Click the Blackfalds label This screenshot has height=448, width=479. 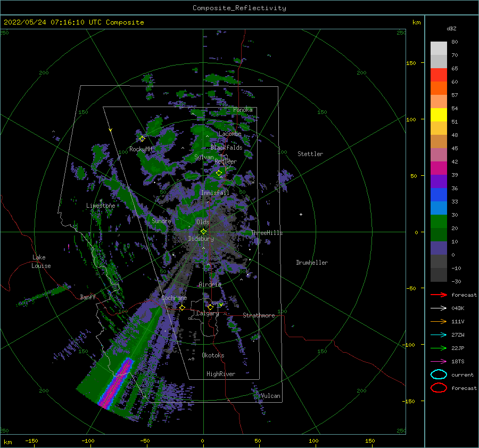point(226,148)
